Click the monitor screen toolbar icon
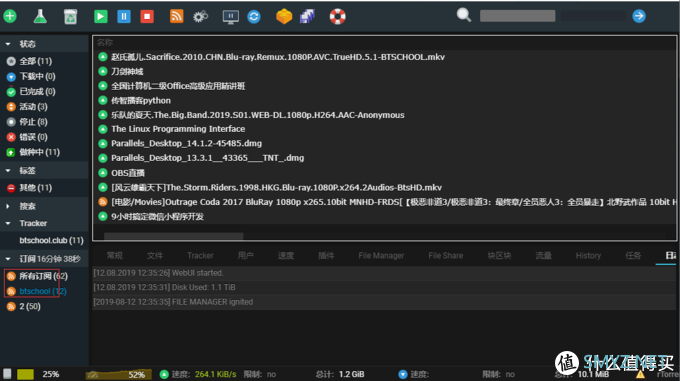The image size is (680, 381). (230, 16)
